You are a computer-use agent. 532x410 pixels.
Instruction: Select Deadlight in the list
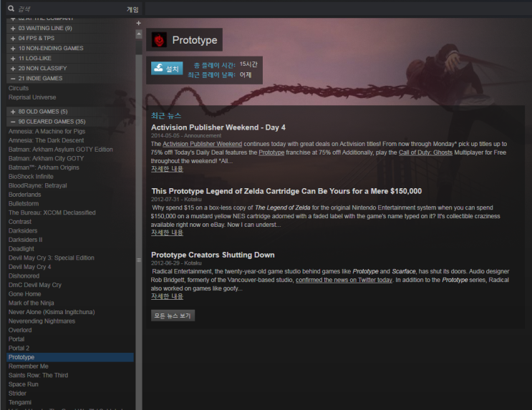21,249
